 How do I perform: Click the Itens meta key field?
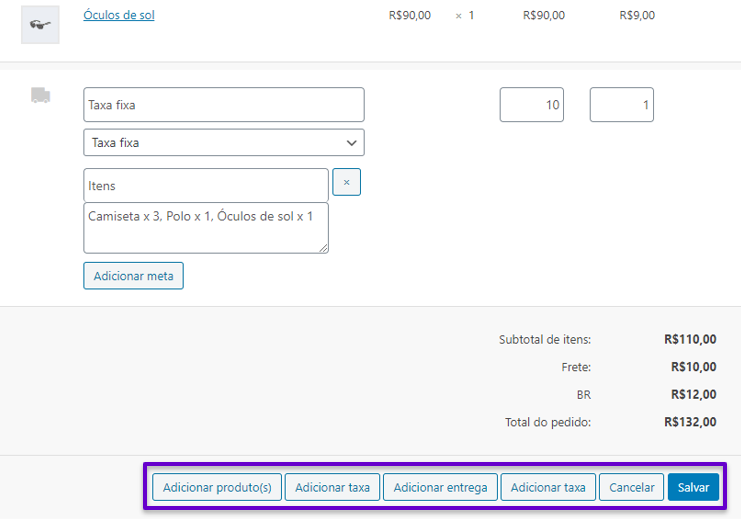click(x=206, y=185)
